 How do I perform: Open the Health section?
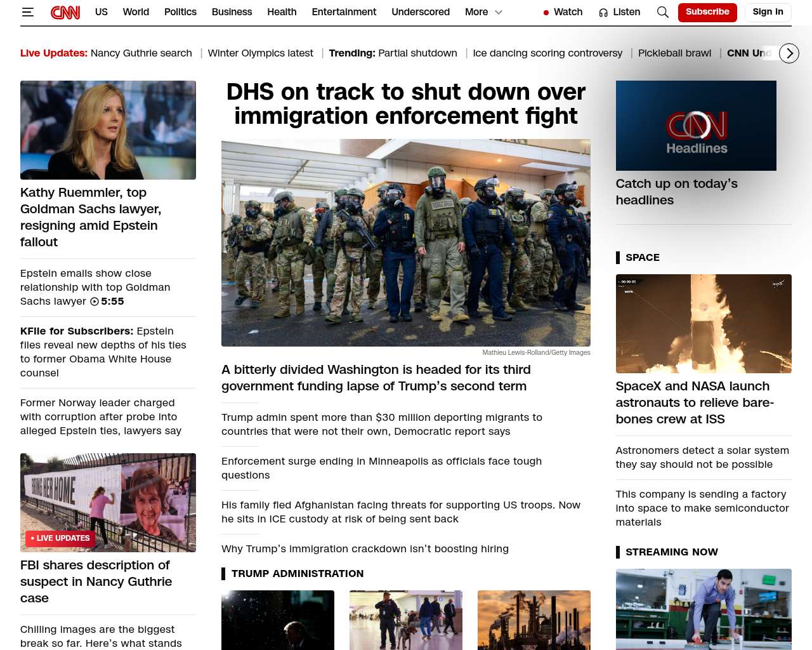pos(282,12)
